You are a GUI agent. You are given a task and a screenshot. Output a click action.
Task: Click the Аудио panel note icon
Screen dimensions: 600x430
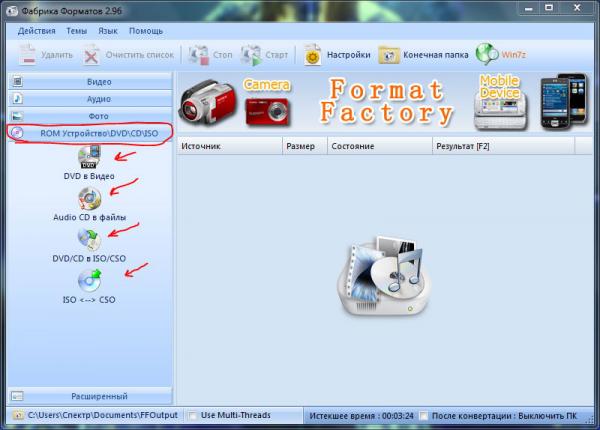(18, 98)
